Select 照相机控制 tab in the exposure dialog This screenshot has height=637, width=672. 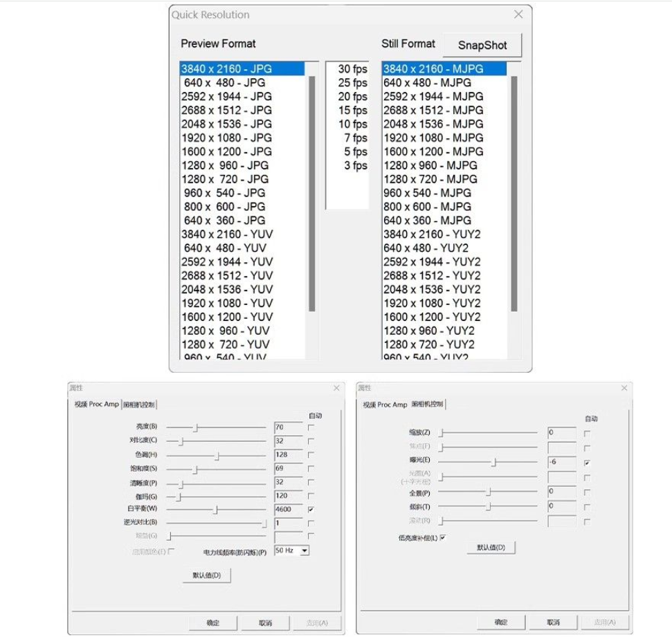(x=427, y=404)
